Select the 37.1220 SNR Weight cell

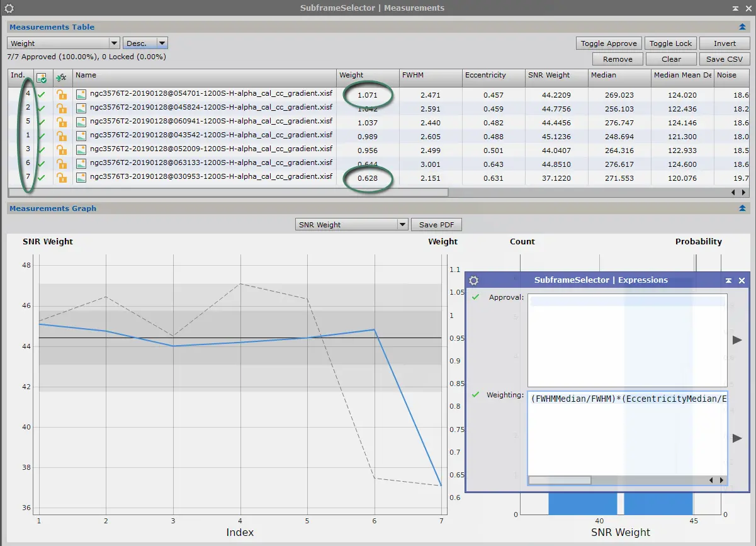(556, 178)
